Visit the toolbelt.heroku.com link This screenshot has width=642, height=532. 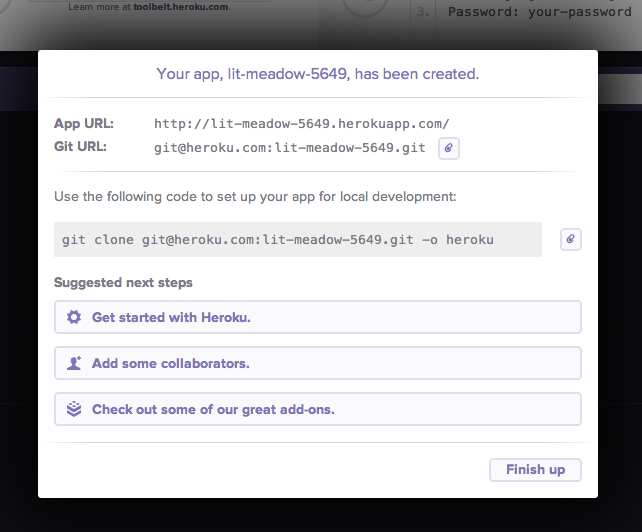coord(181,7)
